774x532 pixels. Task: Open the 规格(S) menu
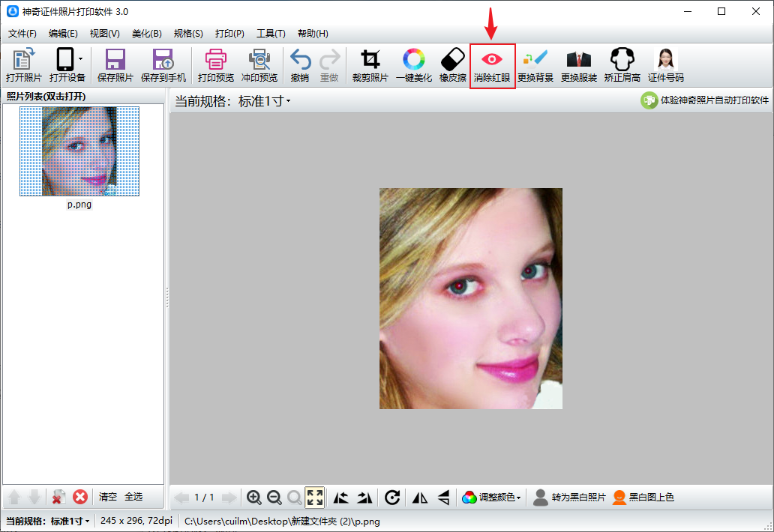[x=188, y=34]
